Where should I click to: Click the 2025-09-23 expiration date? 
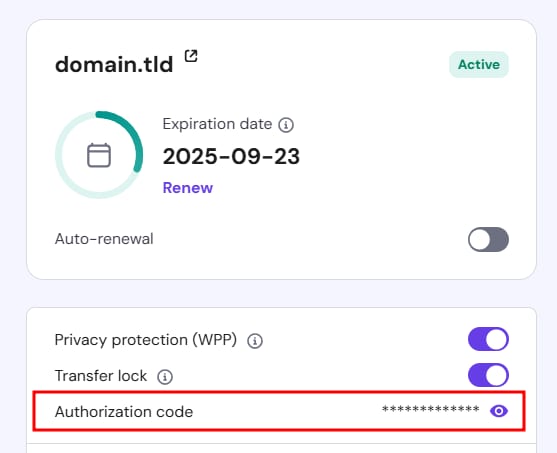[x=231, y=156]
